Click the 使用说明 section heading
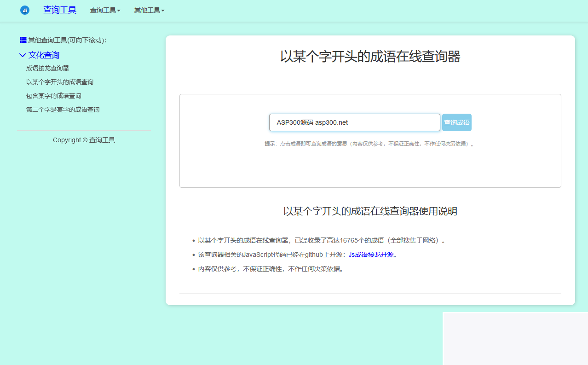Viewport: 588px width, 365px height. 370,211
